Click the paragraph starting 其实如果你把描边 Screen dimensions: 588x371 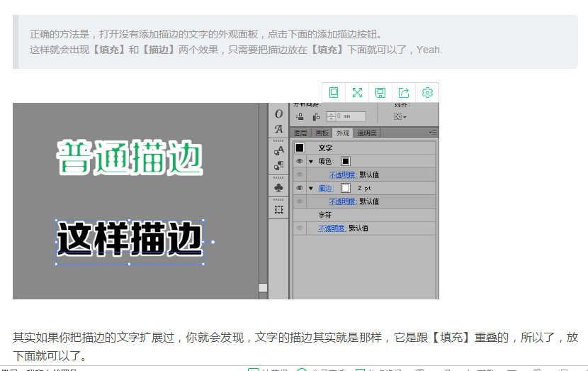click(x=295, y=346)
